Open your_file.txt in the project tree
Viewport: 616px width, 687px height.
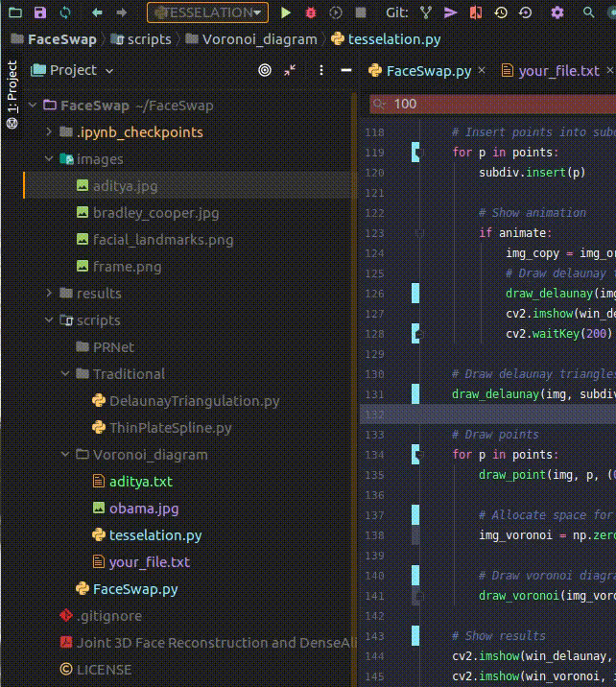[150, 562]
